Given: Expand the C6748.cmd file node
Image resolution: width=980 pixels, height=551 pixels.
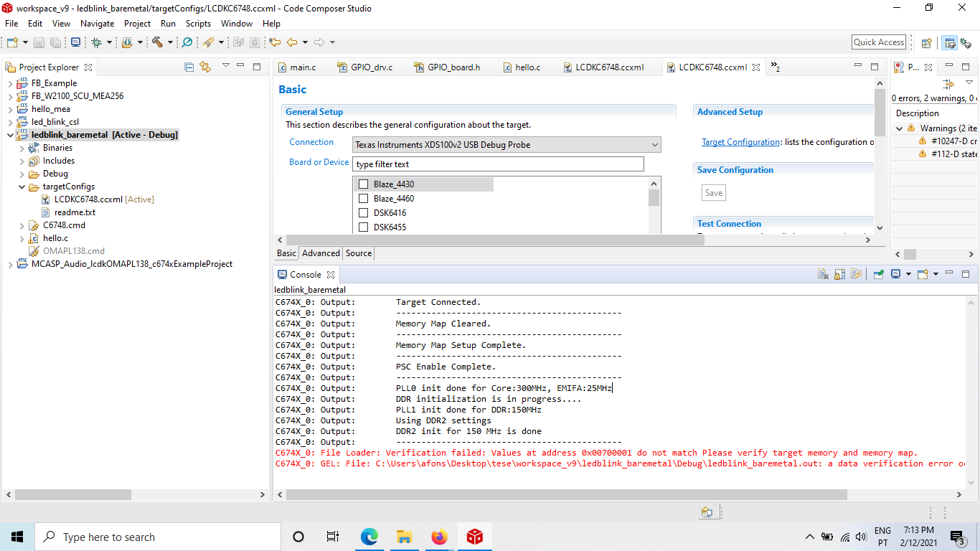Looking at the screenshot, I should pos(22,225).
